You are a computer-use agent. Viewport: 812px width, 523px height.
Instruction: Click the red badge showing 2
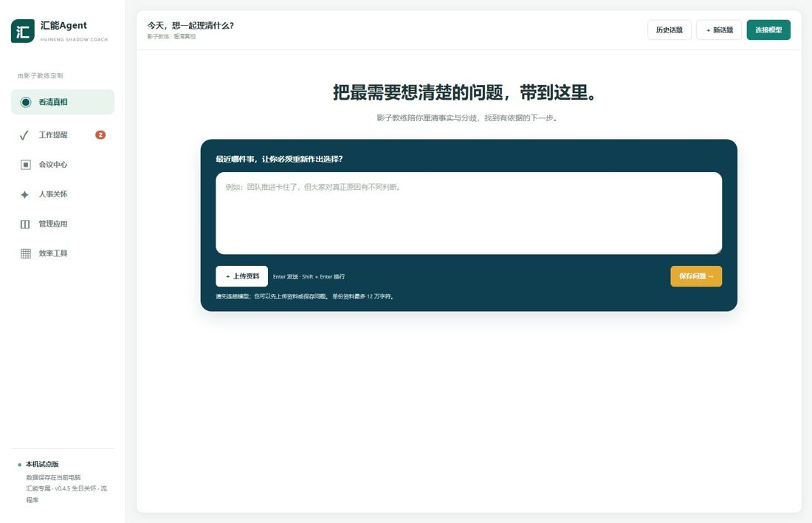pyautogui.click(x=100, y=134)
